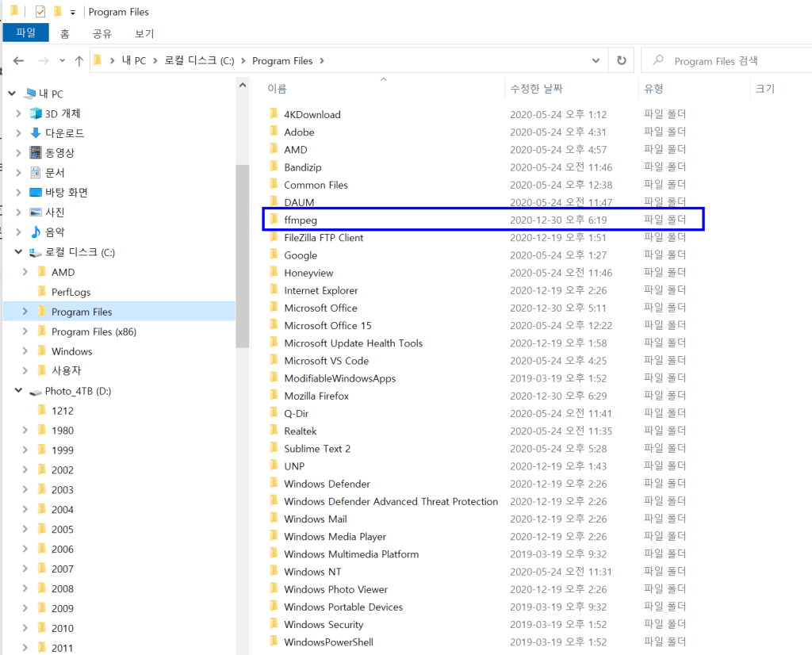
Task: Click the ffmpeg folder icon in list
Action: (x=273, y=220)
